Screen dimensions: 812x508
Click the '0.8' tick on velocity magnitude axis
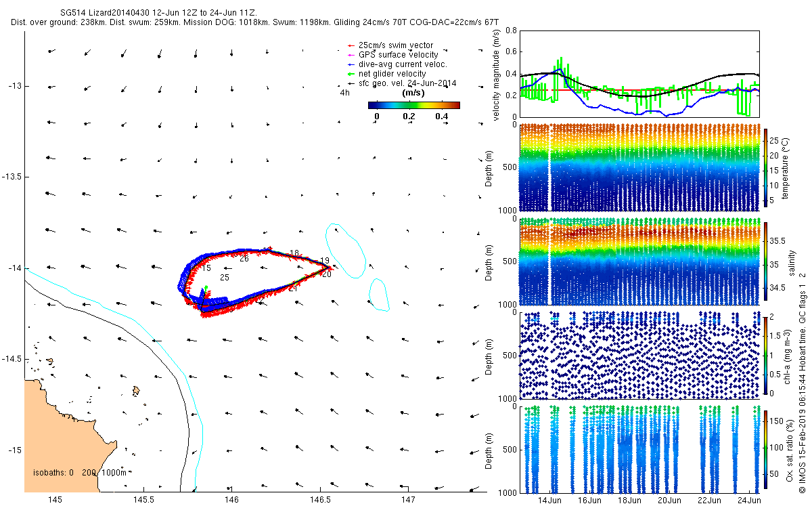point(511,31)
